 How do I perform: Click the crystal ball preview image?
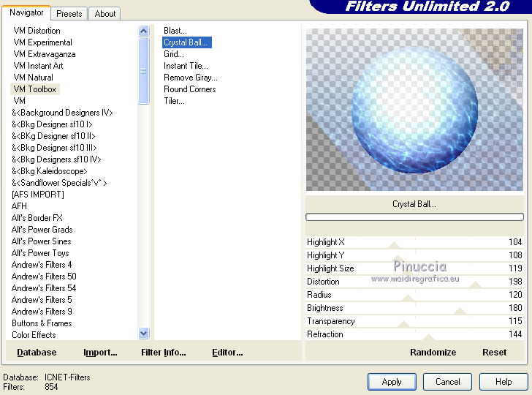pyautogui.click(x=414, y=110)
